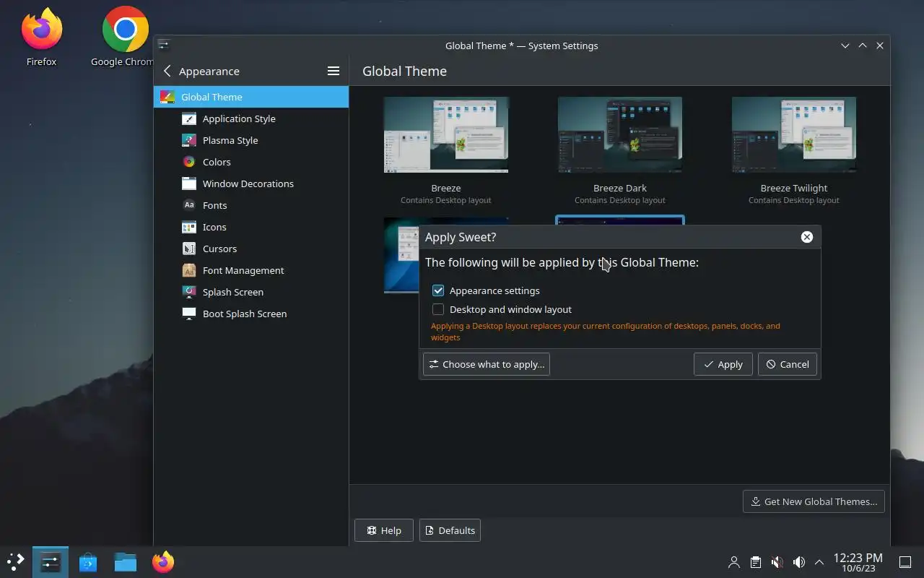
Task: Open the Icons settings icon
Action: [189, 227]
